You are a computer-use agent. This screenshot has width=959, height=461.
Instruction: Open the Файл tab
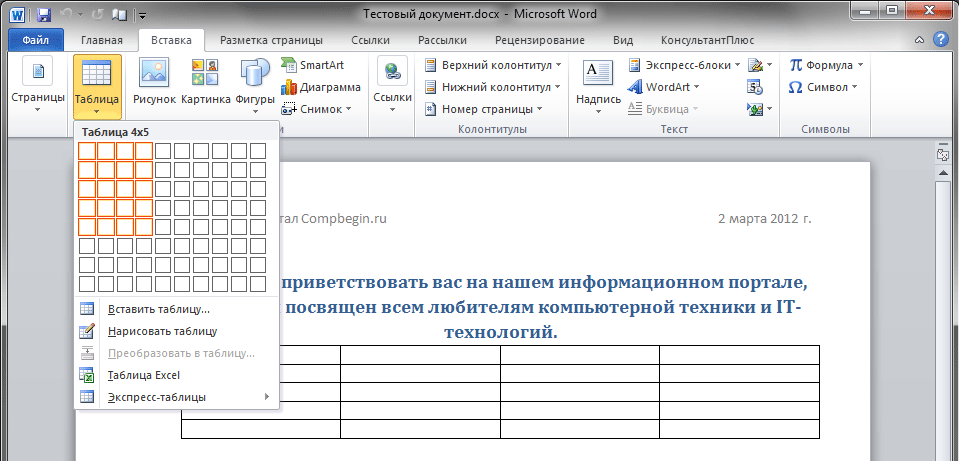pyautogui.click(x=36, y=40)
